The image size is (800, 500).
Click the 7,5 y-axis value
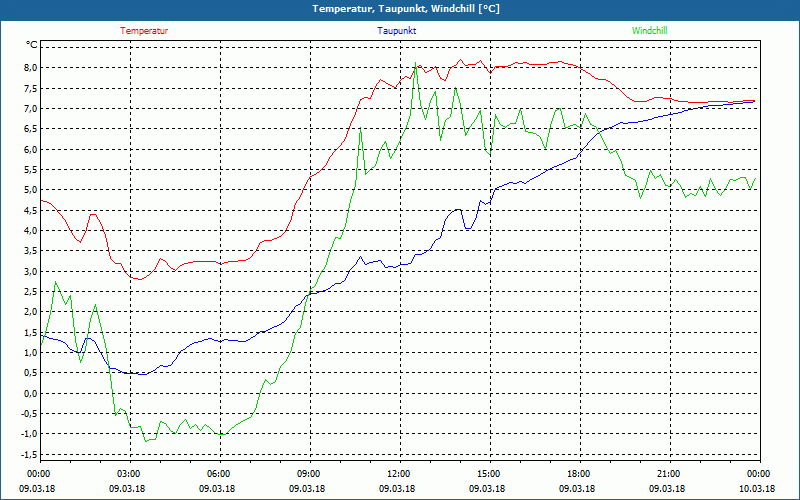pyautogui.click(x=31, y=88)
